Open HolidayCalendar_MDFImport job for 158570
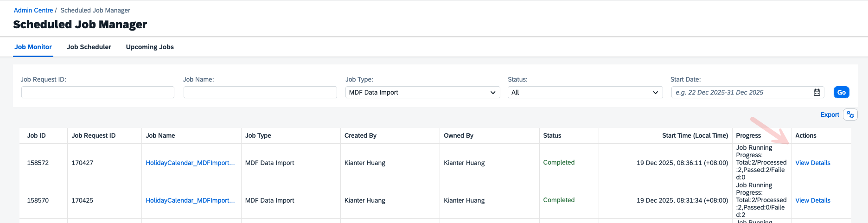868x223 pixels. pyautogui.click(x=190, y=200)
